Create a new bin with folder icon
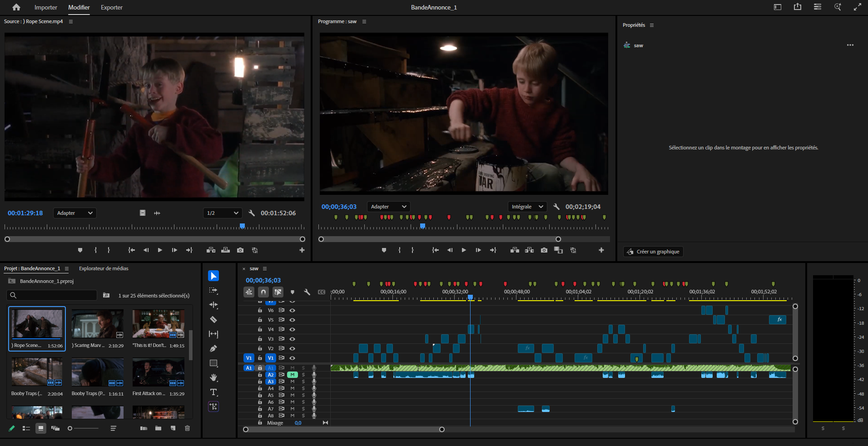 pyautogui.click(x=158, y=428)
